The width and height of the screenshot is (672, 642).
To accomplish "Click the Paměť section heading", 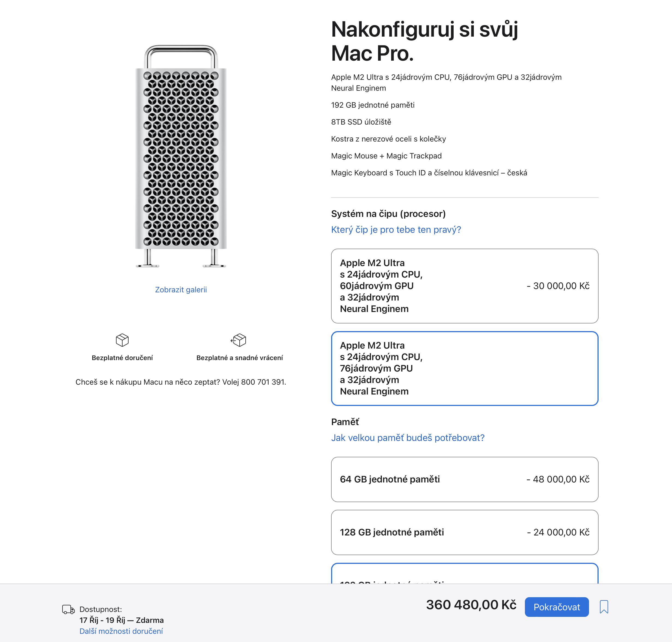I will (345, 422).
